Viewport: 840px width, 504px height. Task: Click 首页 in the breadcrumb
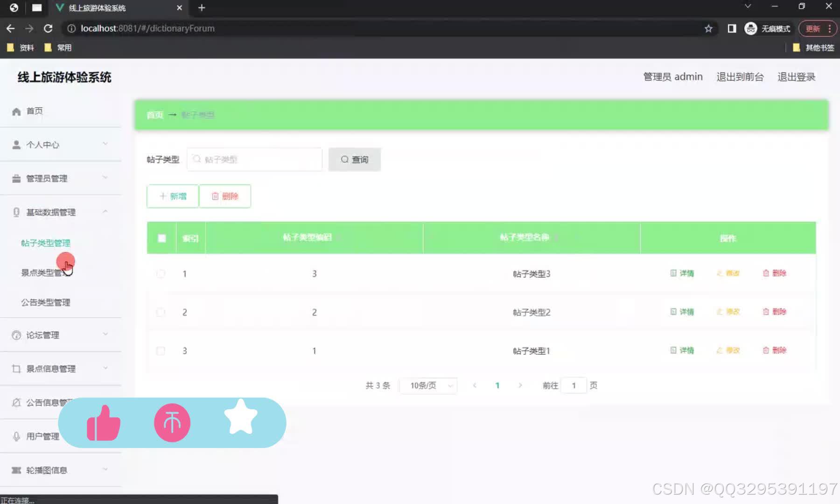(155, 115)
